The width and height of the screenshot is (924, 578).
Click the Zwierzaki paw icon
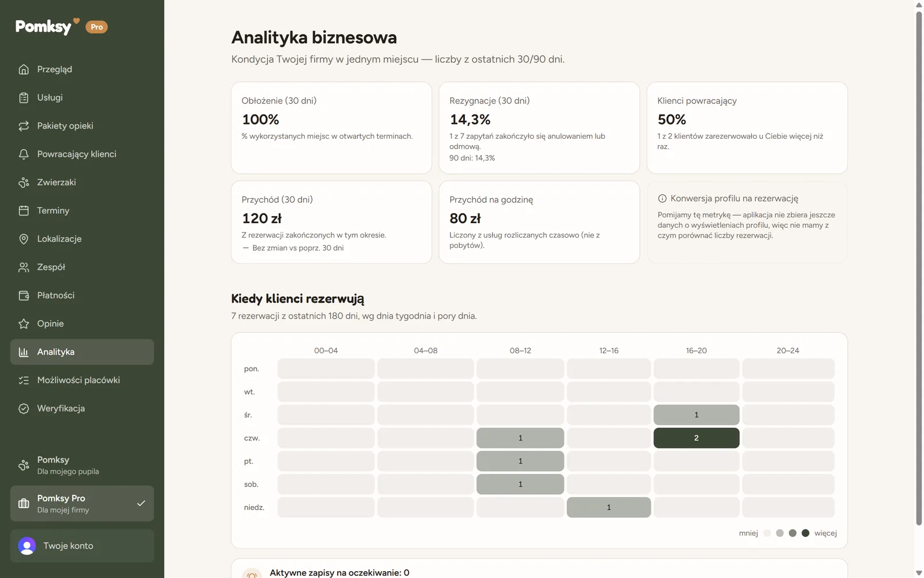coord(24,183)
